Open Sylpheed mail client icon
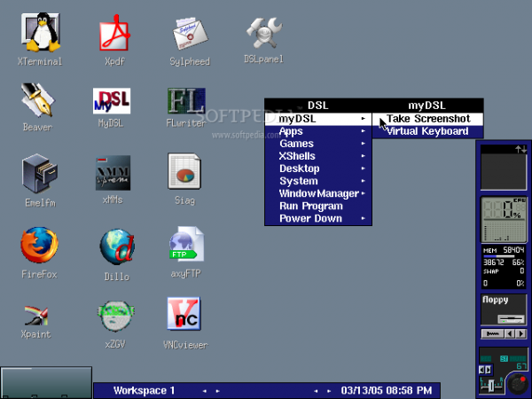Image resolution: width=532 pixels, height=399 pixels. 186,35
